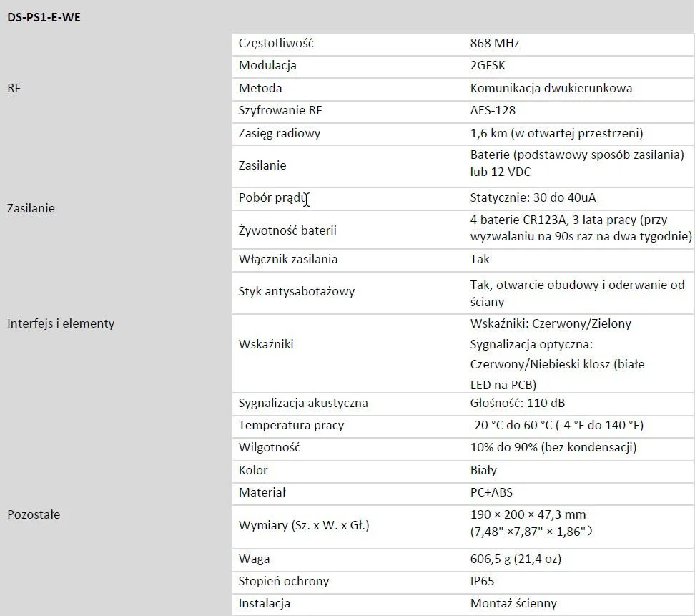The height and width of the screenshot is (616, 695).
Task: Select the Głośność: 110 dB value
Action: 518,403
